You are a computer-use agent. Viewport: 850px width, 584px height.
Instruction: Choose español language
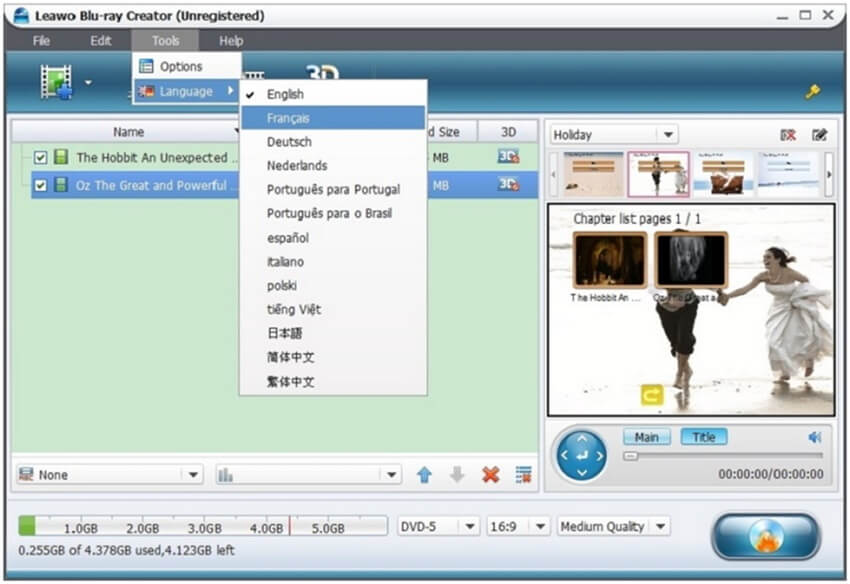click(x=333, y=238)
